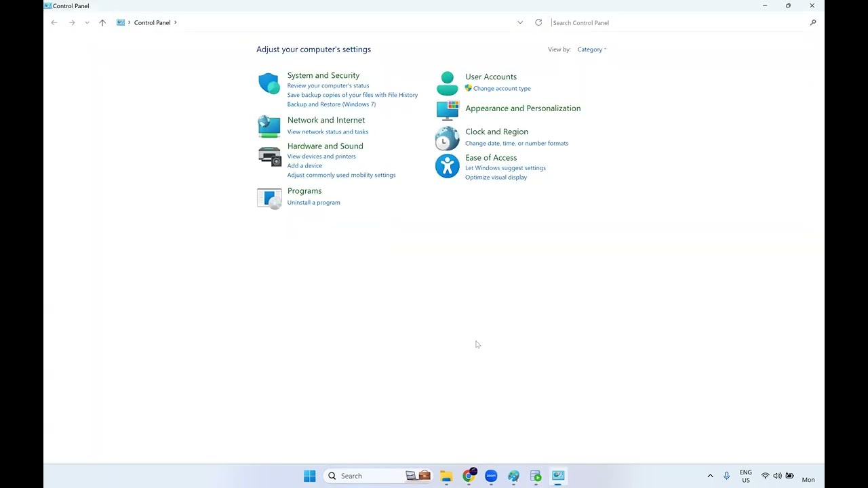868x488 pixels.
Task: Open Zoom from the taskbar
Action: pyautogui.click(x=491, y=476)
